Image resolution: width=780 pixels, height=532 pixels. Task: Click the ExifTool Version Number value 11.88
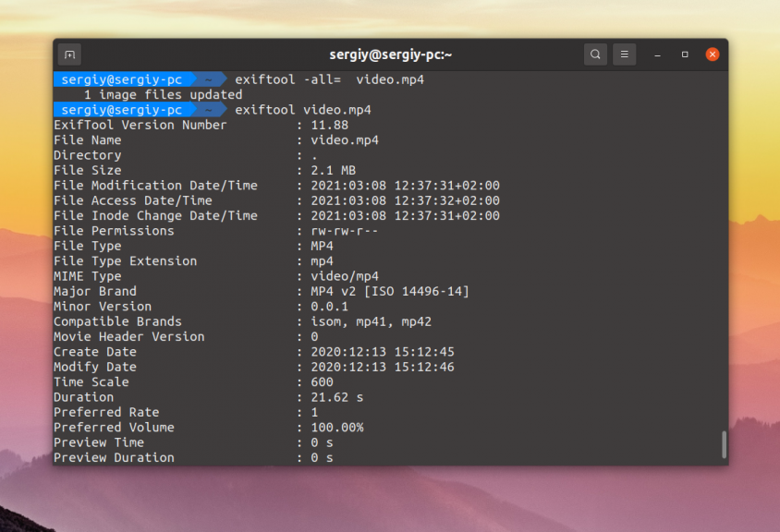tap(329, 125)
